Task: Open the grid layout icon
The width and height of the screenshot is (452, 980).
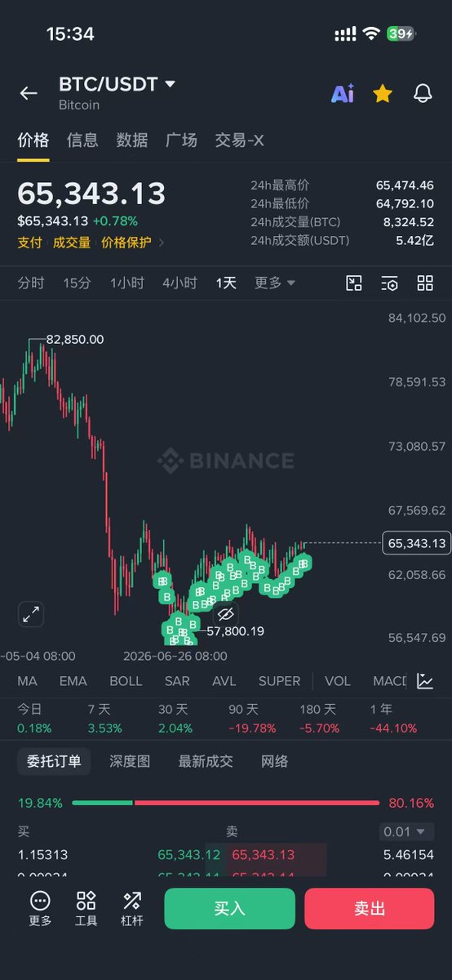Action: click(425, 283)
